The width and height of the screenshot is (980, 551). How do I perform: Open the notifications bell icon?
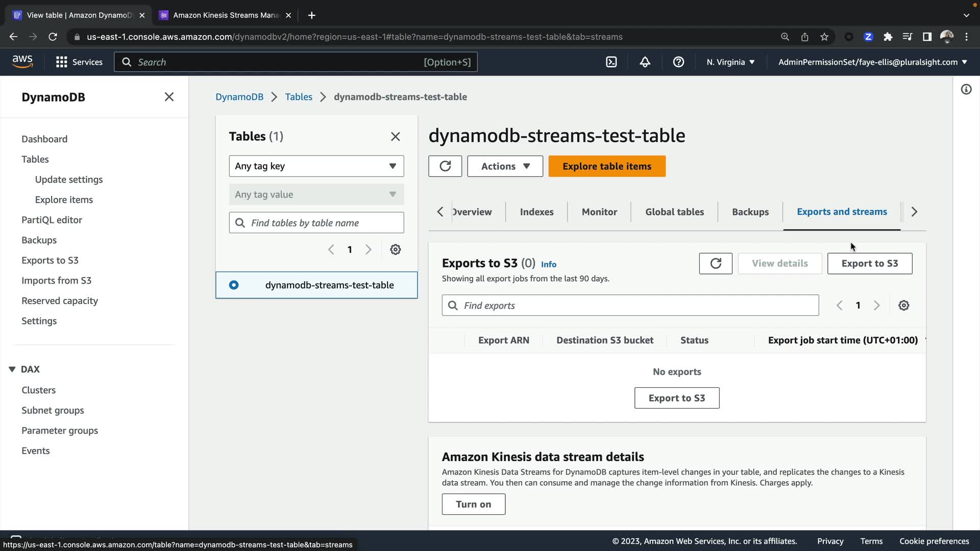pyautogui.click(x=645, y=62)
